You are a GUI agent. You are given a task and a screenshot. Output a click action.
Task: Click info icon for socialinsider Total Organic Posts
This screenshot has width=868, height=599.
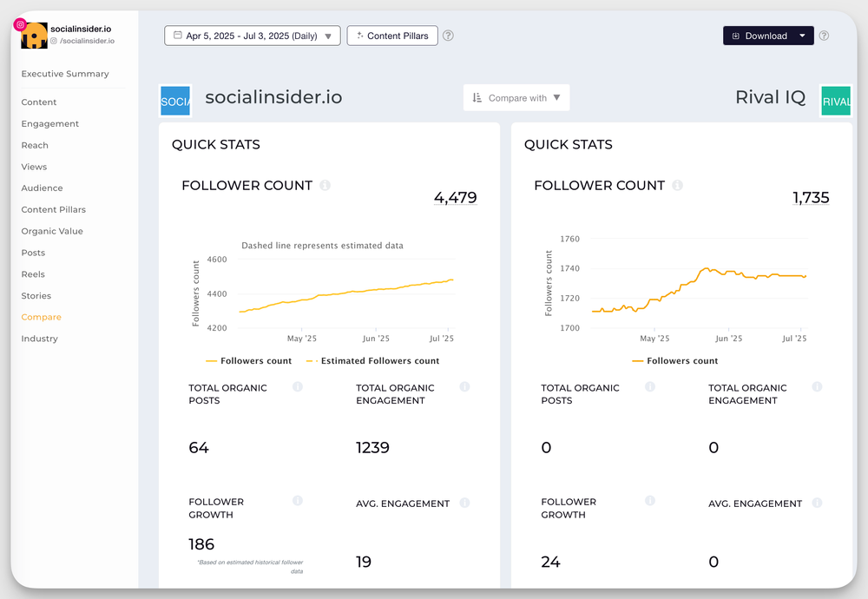click(x=298, y=387)
